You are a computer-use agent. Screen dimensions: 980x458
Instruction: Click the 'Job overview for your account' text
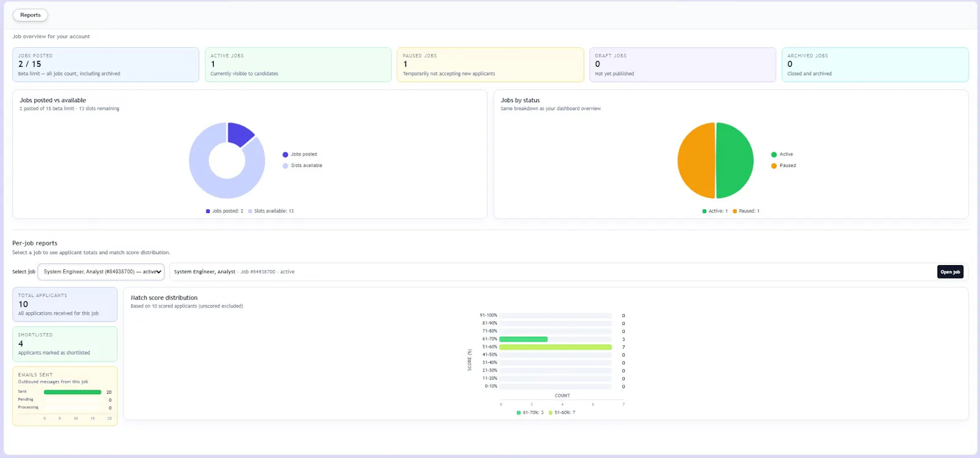click(51, 37)
